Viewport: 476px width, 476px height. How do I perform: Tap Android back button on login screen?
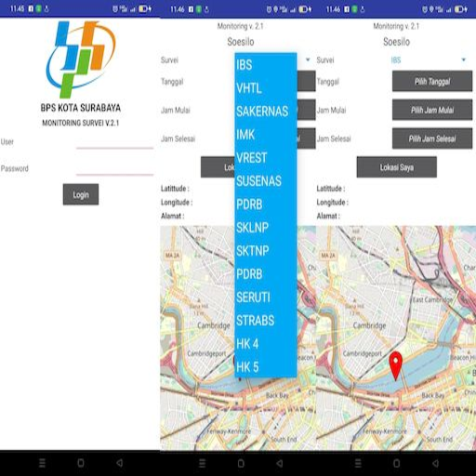click(120, 463)
